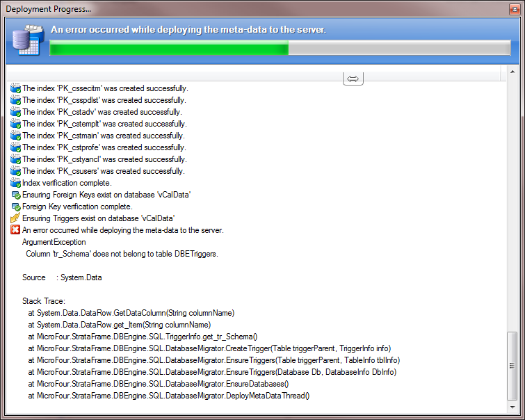This screenshot has width=525, height=420.
Task: Select the 'PK_cstprofe' created successfully line
Action: click(104, 147)
